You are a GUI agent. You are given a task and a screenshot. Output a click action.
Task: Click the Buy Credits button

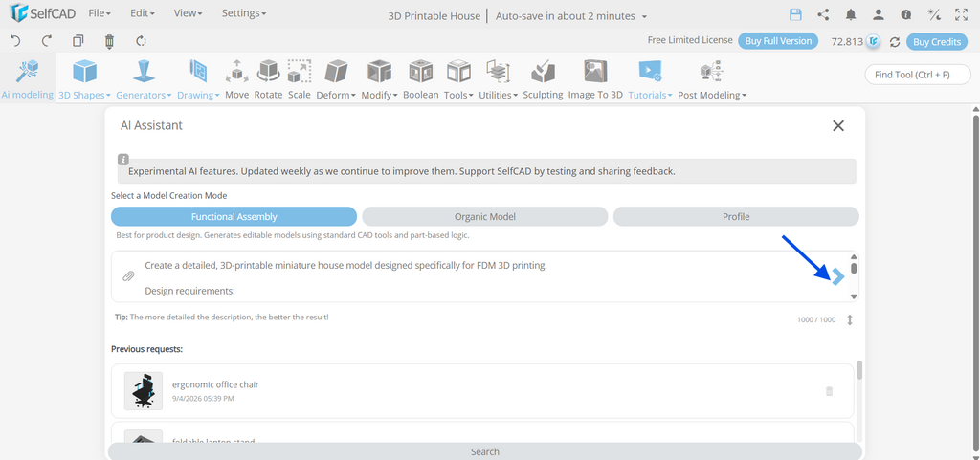click(937, 42)
